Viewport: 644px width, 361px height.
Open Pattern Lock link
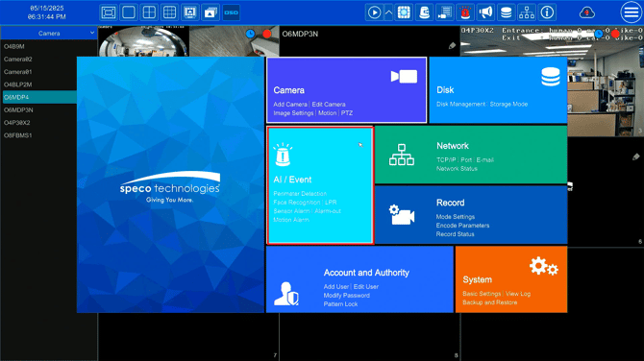tap(340, 304)
